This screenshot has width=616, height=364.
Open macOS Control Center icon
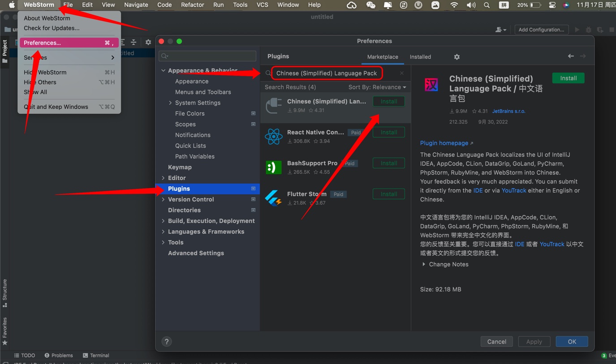[552, 5]
